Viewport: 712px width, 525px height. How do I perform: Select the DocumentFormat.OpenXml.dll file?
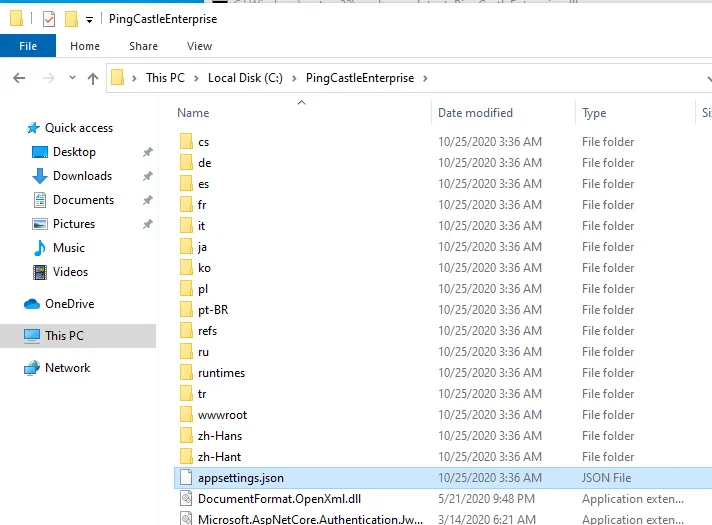tap(279, 499)
